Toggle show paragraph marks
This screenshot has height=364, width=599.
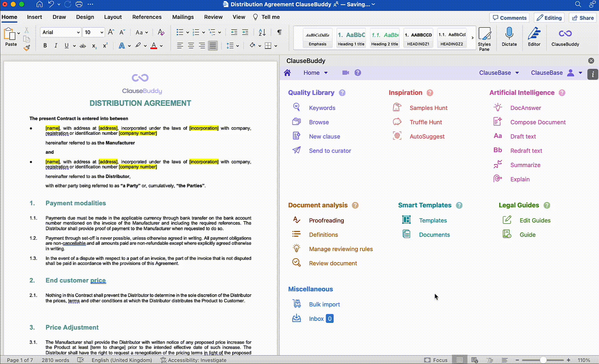click(279, 32)
